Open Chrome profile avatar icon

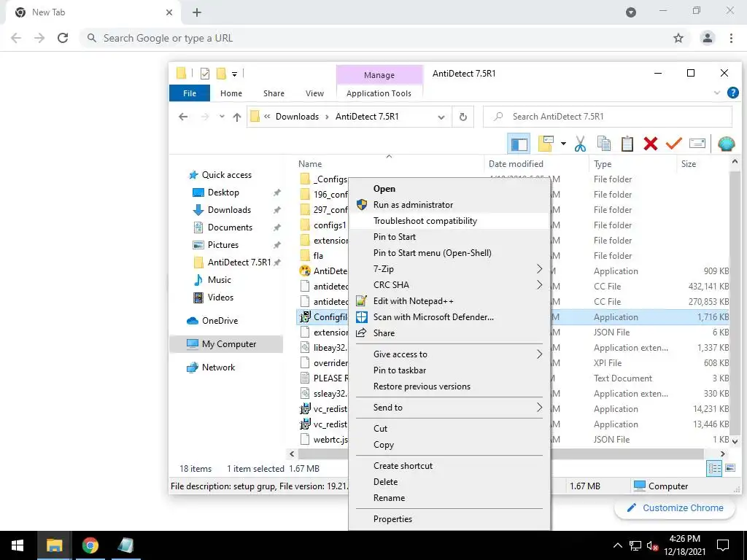click(x=708, y=38)
